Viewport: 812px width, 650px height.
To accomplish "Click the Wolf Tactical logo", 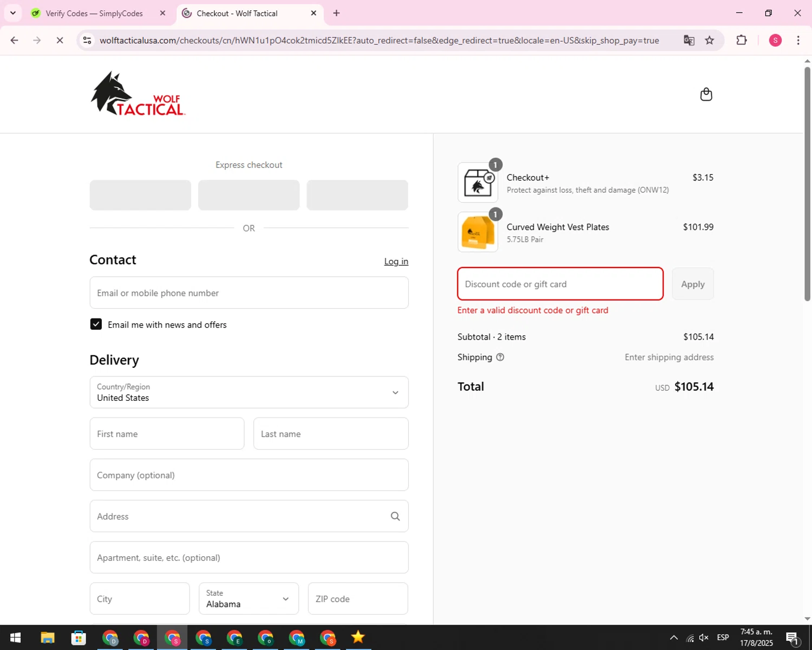I will 138,94.
